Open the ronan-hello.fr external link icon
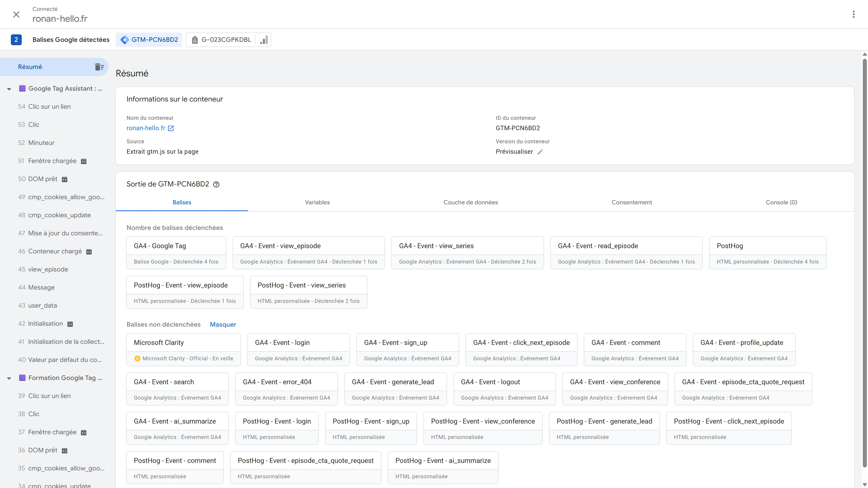Image resolution: width=868 pixels, height=488 pixels. pyautogui.click(x=171, y=128)
